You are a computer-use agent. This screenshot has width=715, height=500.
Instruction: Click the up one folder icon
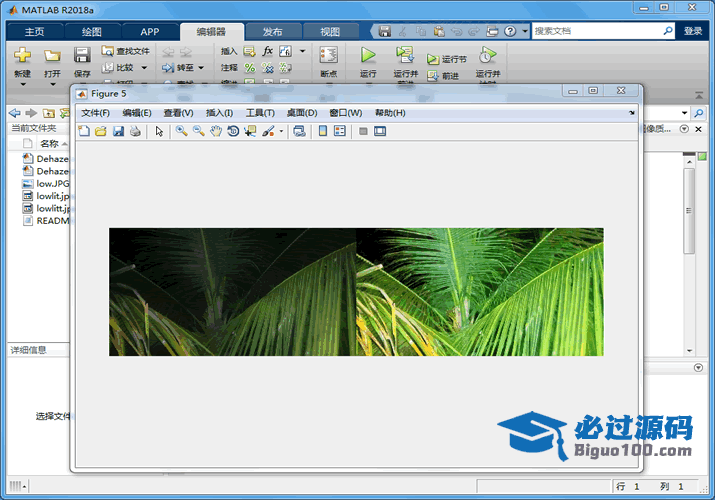(49, 113)
